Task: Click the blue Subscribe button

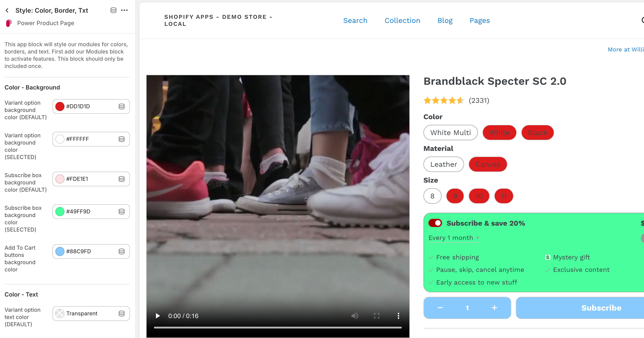Action: 601,308
